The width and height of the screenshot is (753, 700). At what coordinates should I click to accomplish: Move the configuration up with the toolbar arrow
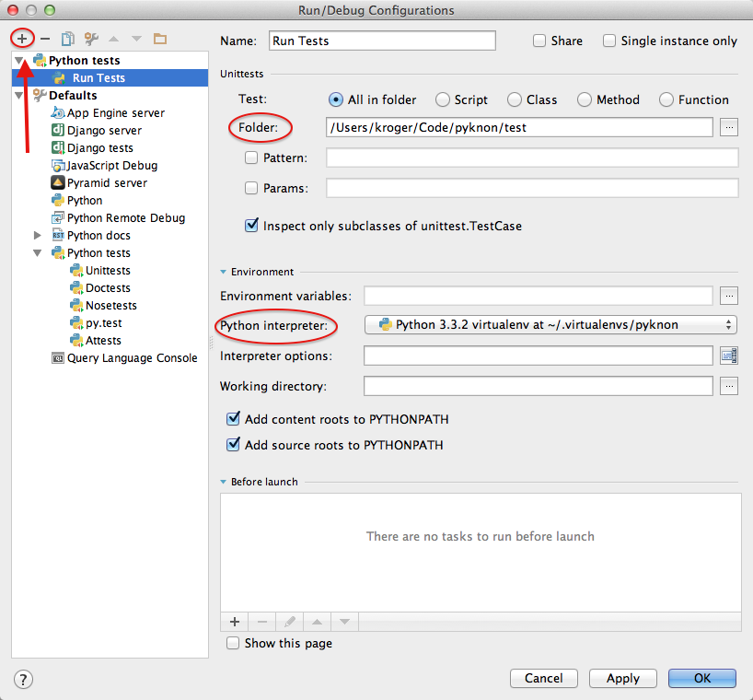(114, 39)
